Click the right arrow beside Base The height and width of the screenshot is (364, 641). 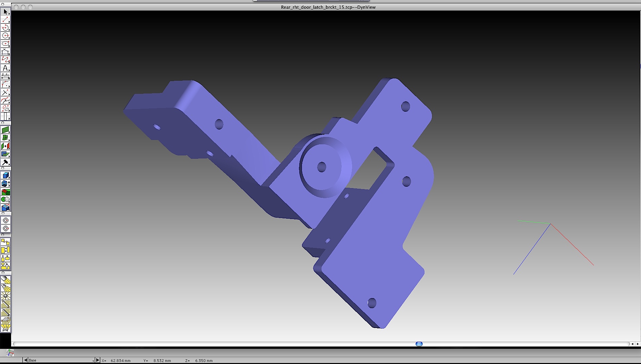click(x=98, y=360)
